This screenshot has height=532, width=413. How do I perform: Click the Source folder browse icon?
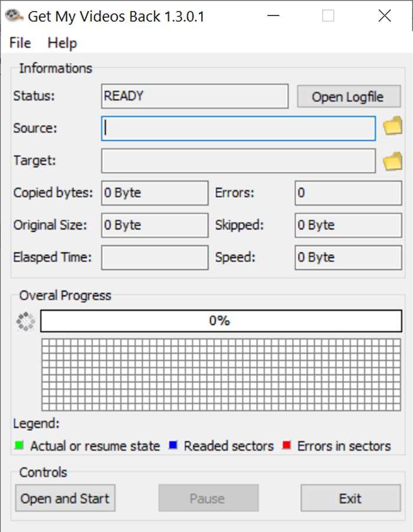(x=393, y=126)
